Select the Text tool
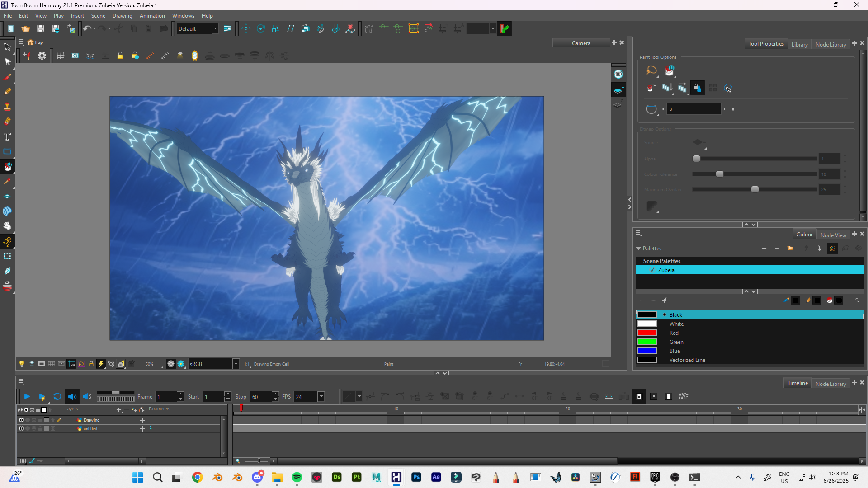Image resolution: width=868 pixels, height=488 pixels. coord(7,136)
